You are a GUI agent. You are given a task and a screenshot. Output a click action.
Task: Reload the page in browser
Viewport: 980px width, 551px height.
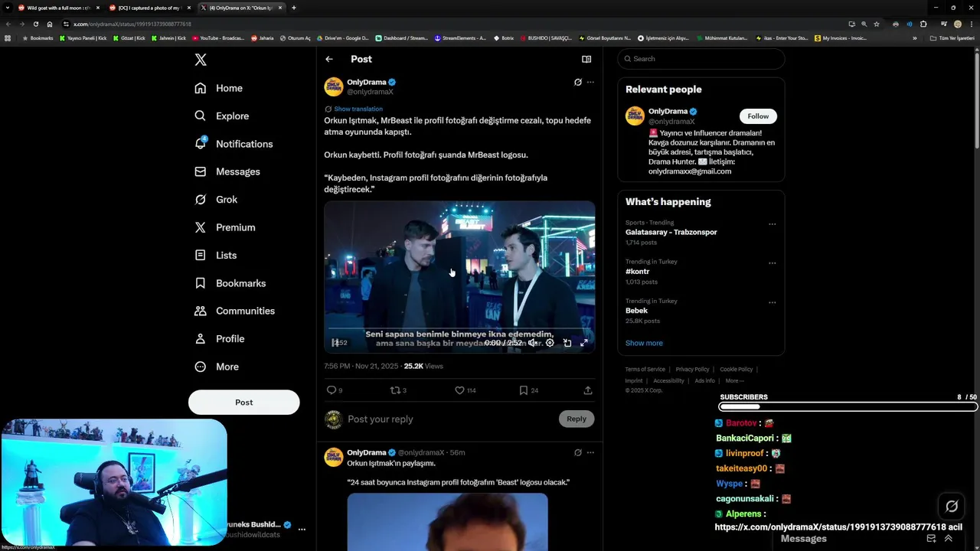[x=35, y=24]
